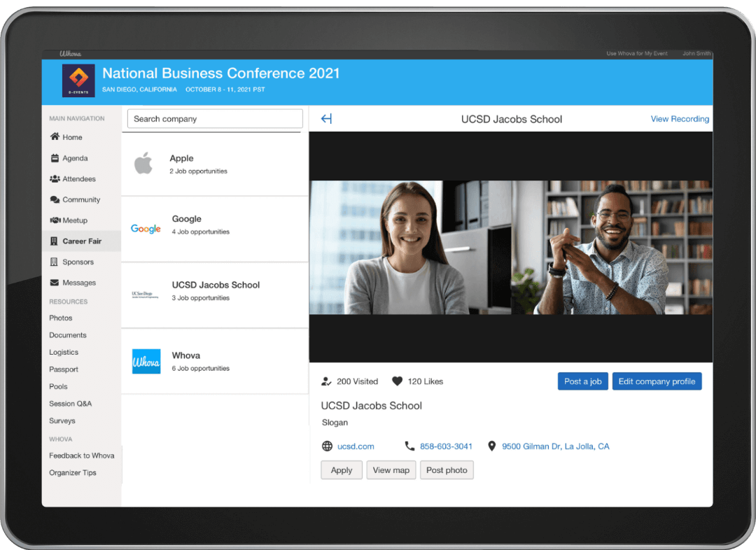Click the View map button
The width and height of the screenshot is (756, 550).
point(391,470)
